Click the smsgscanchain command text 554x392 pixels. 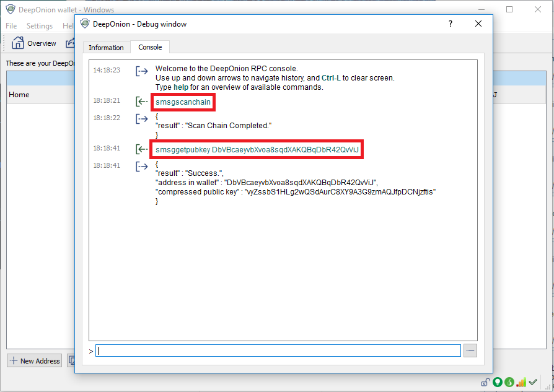pos(183,102)
